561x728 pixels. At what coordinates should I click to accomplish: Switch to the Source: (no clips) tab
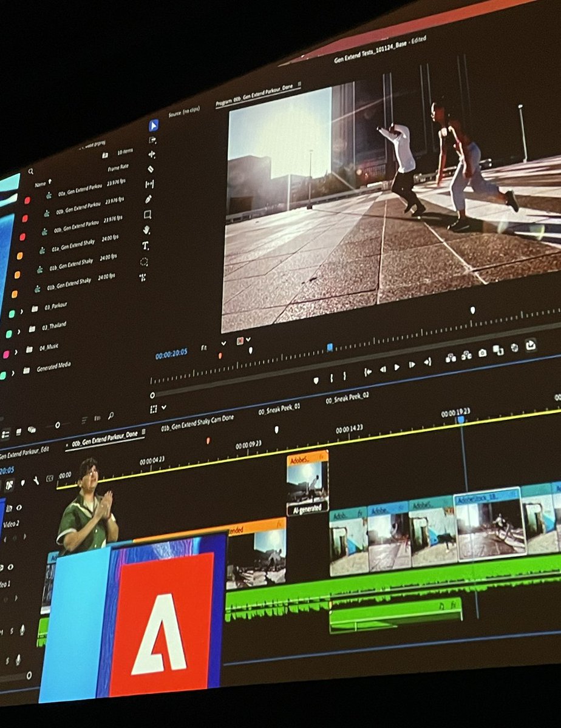click(x=185, y=112)
